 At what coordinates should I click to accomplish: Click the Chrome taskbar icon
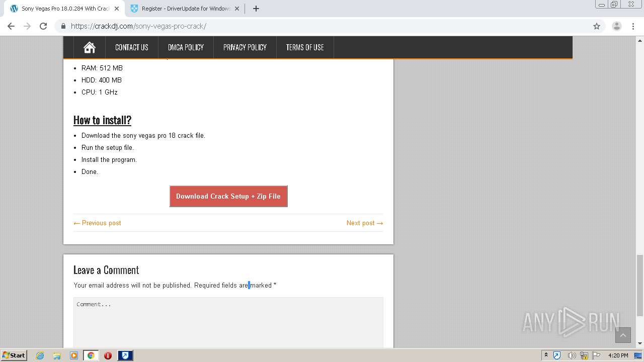91,355
